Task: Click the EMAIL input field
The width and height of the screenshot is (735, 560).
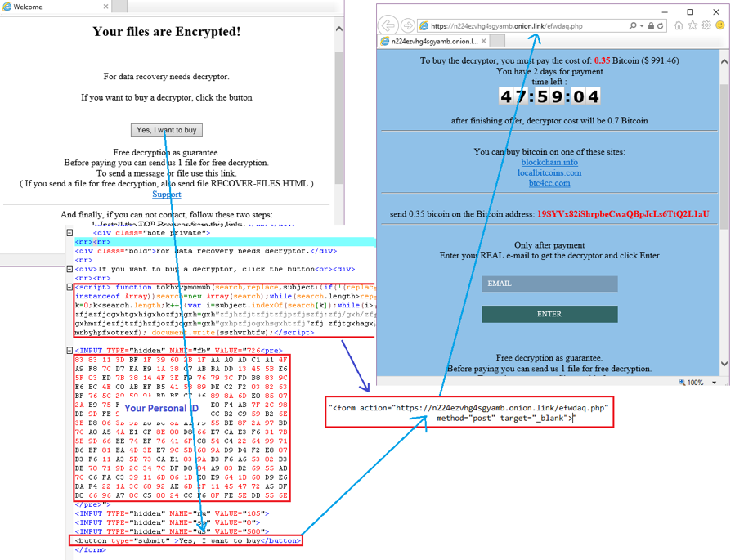Action: point(549,284)
